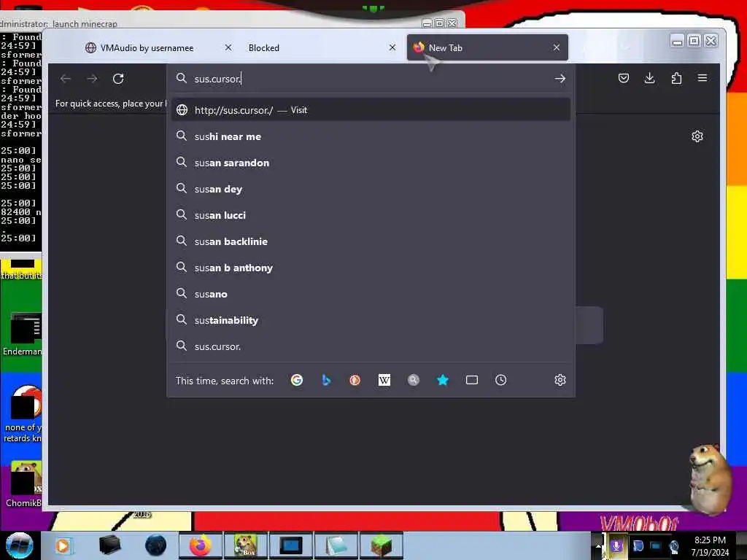This screenshot has height=560, width=747.
Task: Minimize the Firefox window
Action: 676,42
